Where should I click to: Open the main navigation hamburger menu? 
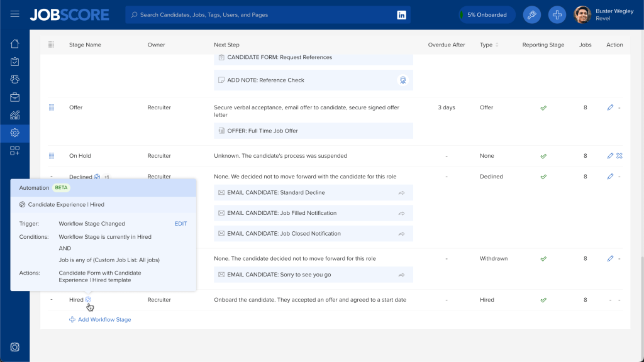(x=14, y=14)
